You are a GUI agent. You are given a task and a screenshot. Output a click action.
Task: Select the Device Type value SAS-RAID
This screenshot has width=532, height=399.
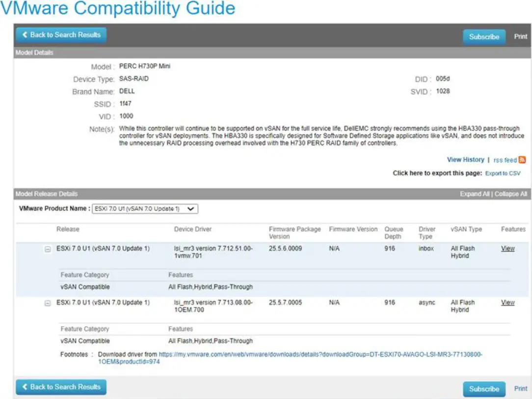pyautogui.click(x=133, y=79)
